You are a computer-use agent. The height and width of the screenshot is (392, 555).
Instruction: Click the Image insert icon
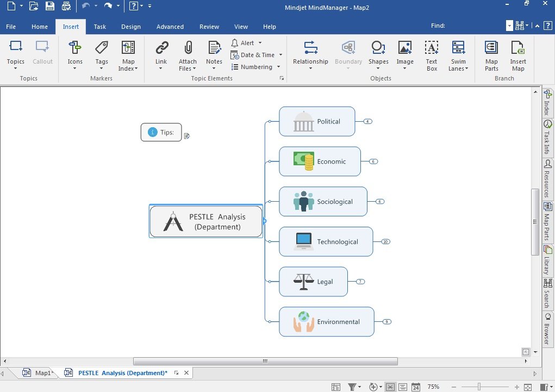point(404,48)
